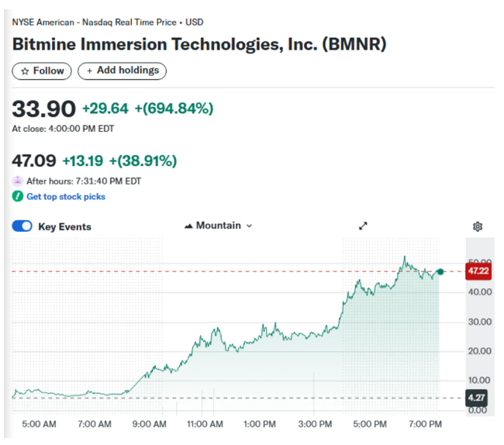This screenshot has width=504, height=445.
Task: Click the +(38.91%) after-hours change
Action: 143,160
